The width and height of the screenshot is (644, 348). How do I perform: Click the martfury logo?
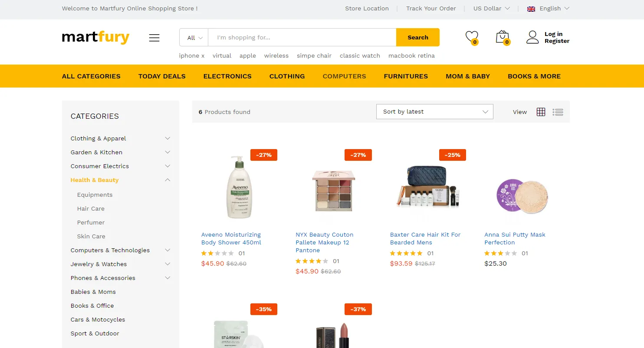coord(95,37)
